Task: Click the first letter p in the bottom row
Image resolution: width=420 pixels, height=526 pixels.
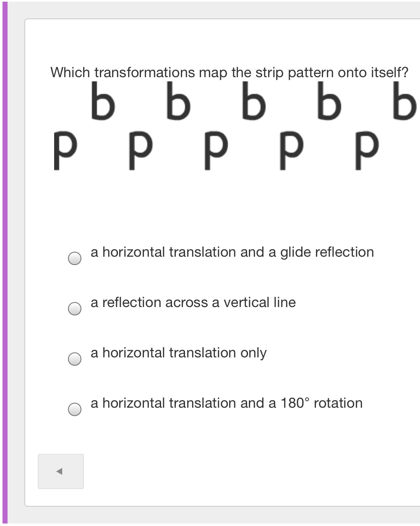Action: 65,151
